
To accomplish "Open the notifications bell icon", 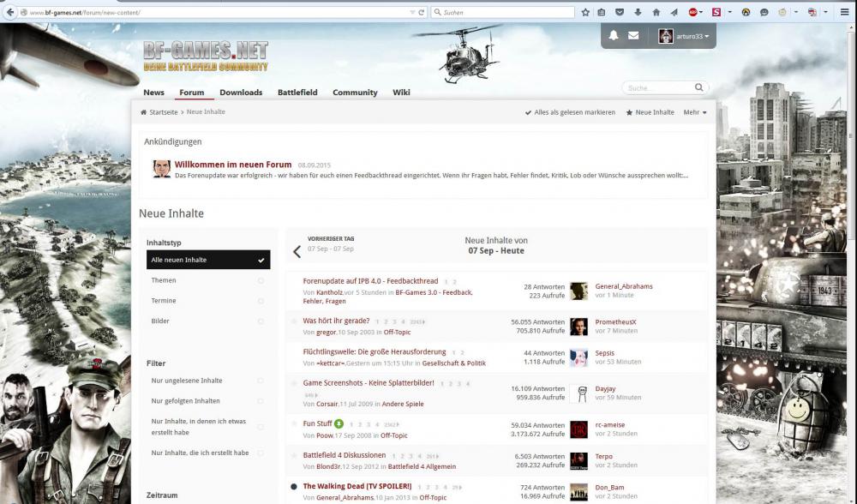I will pyautogui.click(x=614, y=36).
